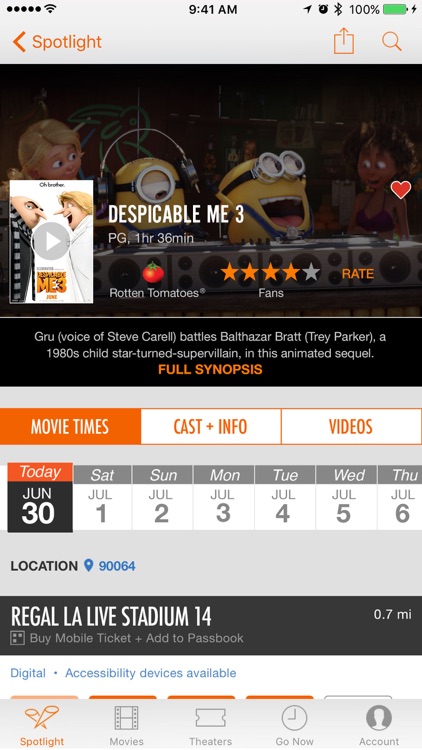This screenshot has width=422, height=750.
Task: Choose Sat Jul 1 date
Action: point(101,497)
